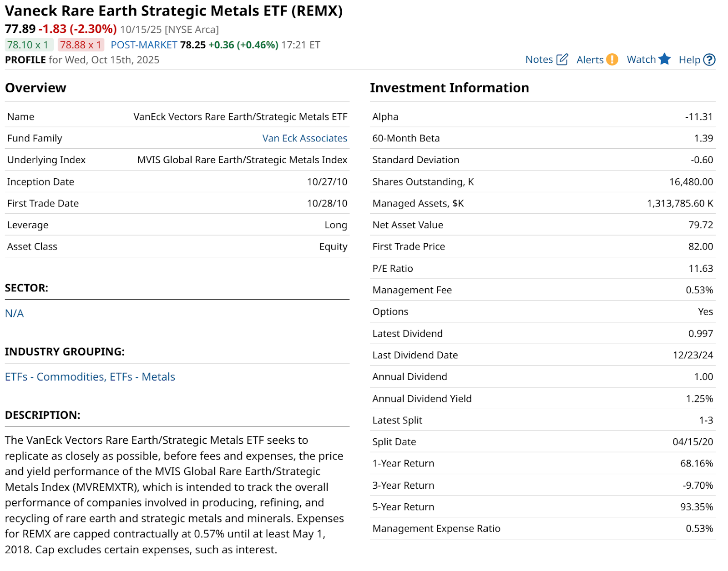Click the POST-MARKET label
This screenshot has height=571, width=728.
144,45
